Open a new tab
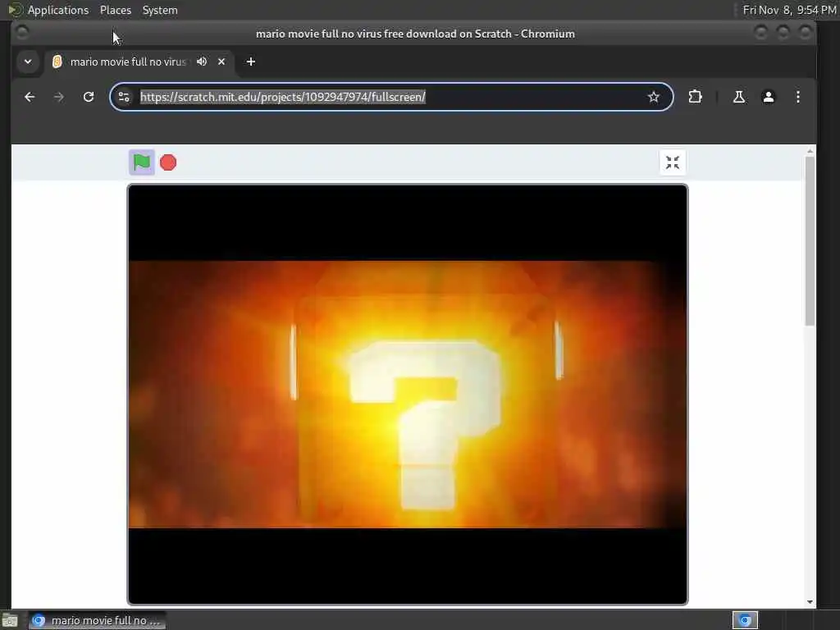840x630 pixels. 251,62
